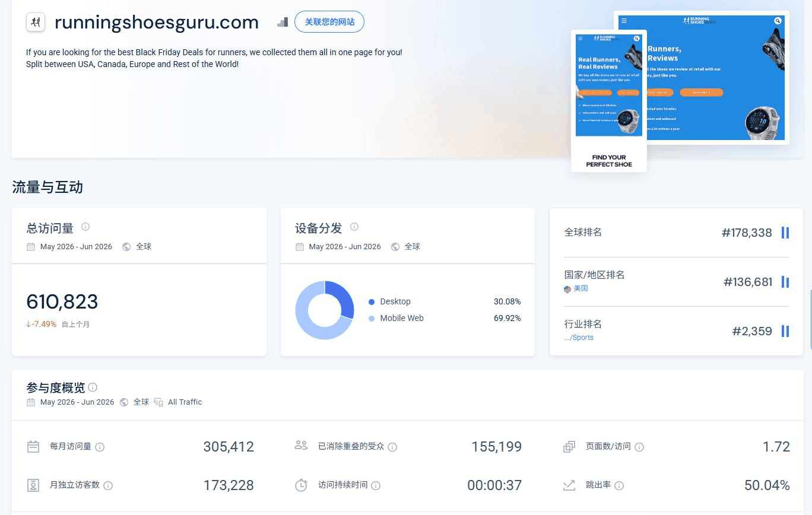Click the date range in 参与度概览 header
This screenshot has width=812, height=515.
(x=77, y=402)
